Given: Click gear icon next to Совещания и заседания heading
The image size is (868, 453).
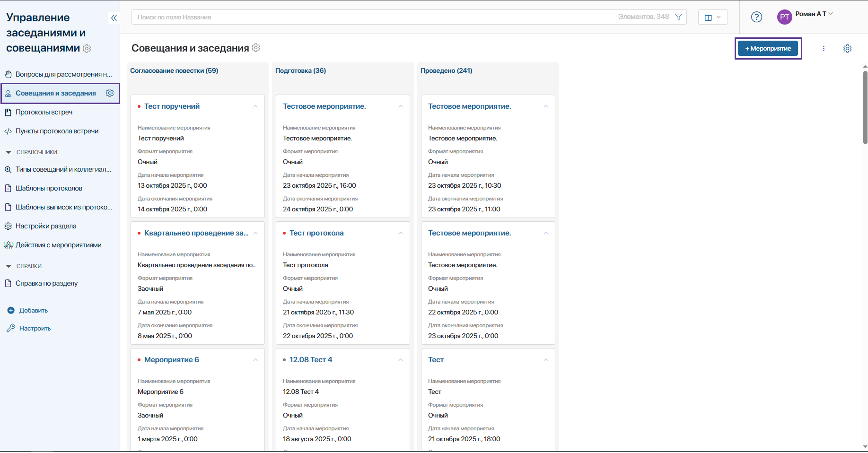Looking at the screenshot, I should [x=256, y=48].
